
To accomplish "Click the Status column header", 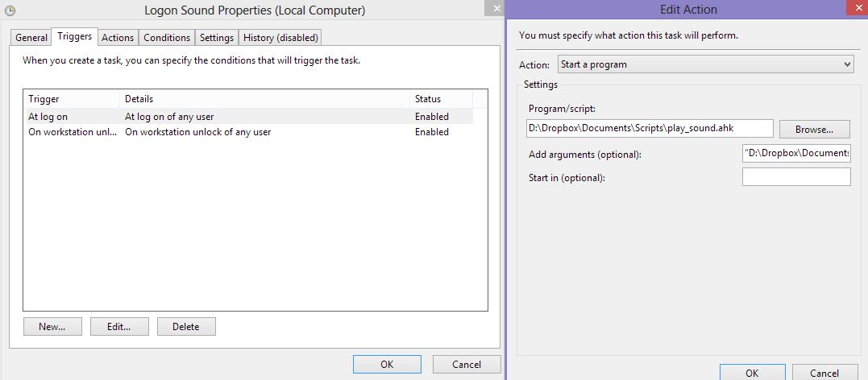I will pyautogui.click(x=441, y=99).
